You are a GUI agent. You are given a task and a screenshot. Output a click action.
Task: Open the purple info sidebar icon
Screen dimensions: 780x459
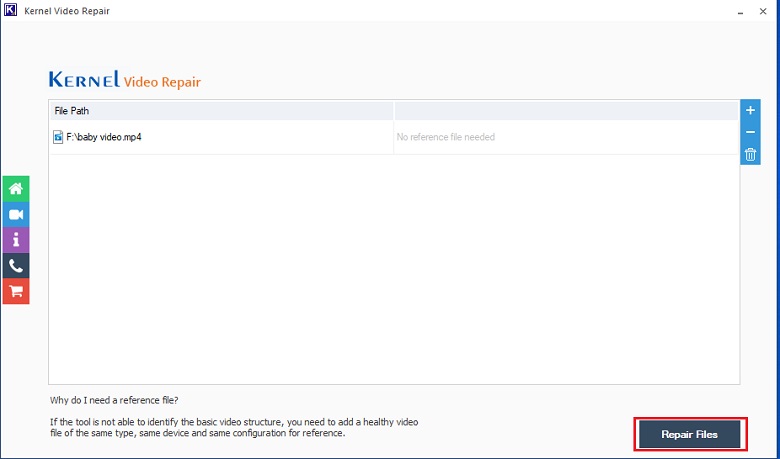(16, 240)
